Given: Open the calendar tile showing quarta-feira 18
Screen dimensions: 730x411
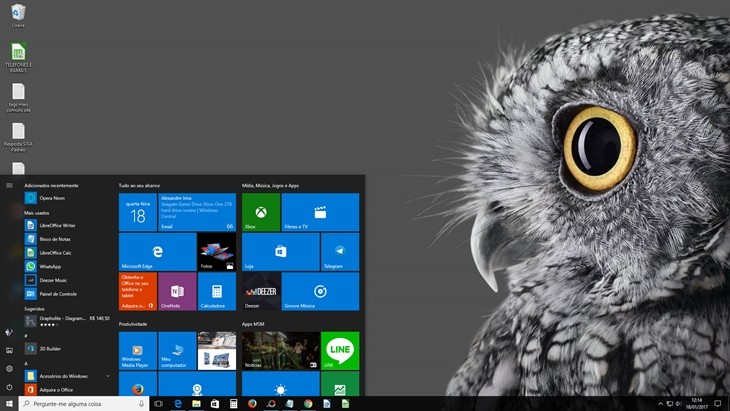Looking at the screenshot, I should click(138, 212).
